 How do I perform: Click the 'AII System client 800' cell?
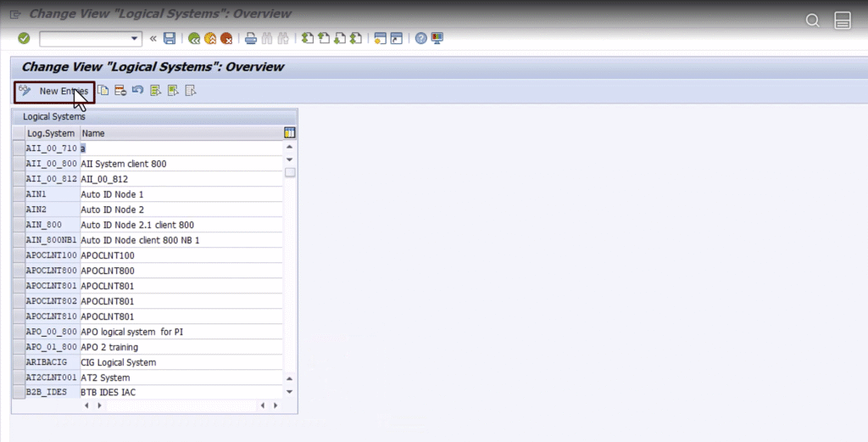[x=181, y=164]
